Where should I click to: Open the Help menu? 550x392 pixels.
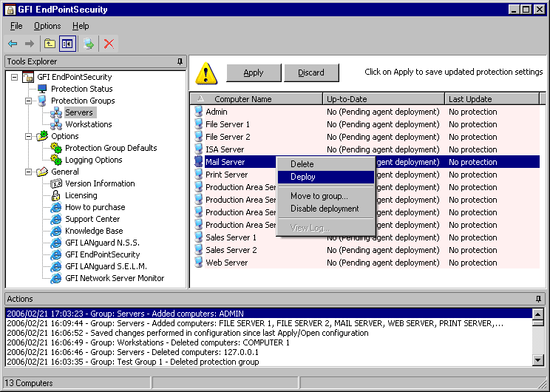click(81, 26)
